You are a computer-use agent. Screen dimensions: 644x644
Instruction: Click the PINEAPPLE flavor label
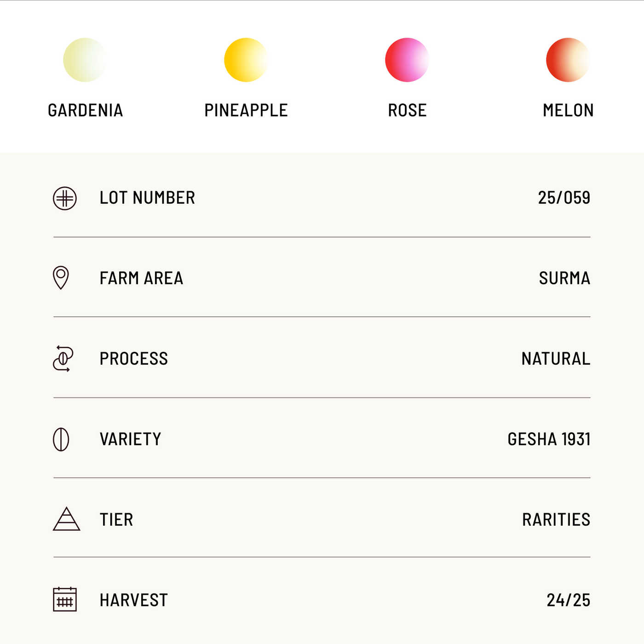[x=246, y=110]
